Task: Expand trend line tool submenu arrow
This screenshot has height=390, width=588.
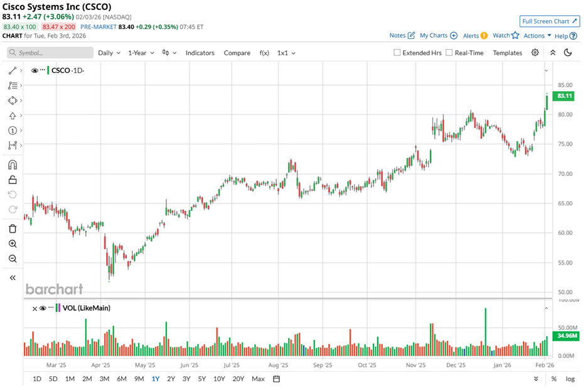Action: point(21,70)
